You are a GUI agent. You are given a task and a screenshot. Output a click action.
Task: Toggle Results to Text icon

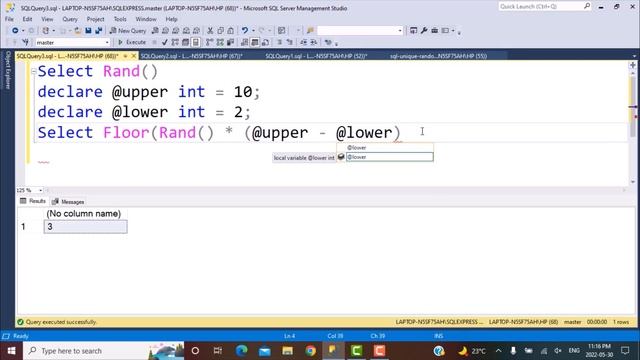244,42
